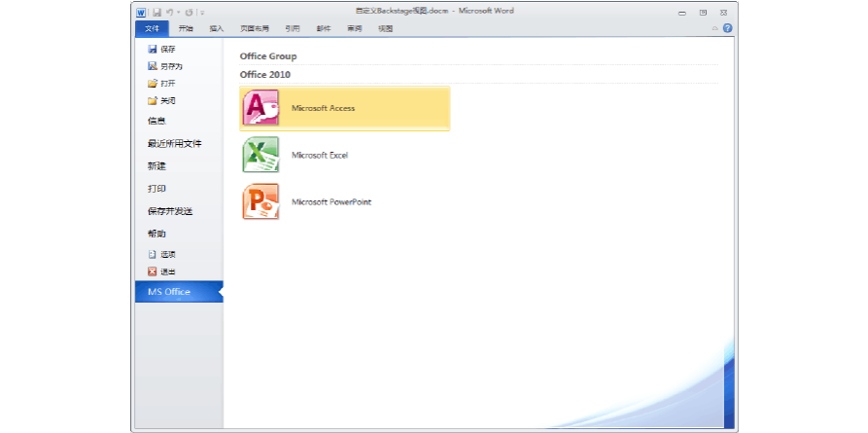The image size is (868, 433).
Task: Open Word Help via the question mark icon
Action: pos(727,28)
